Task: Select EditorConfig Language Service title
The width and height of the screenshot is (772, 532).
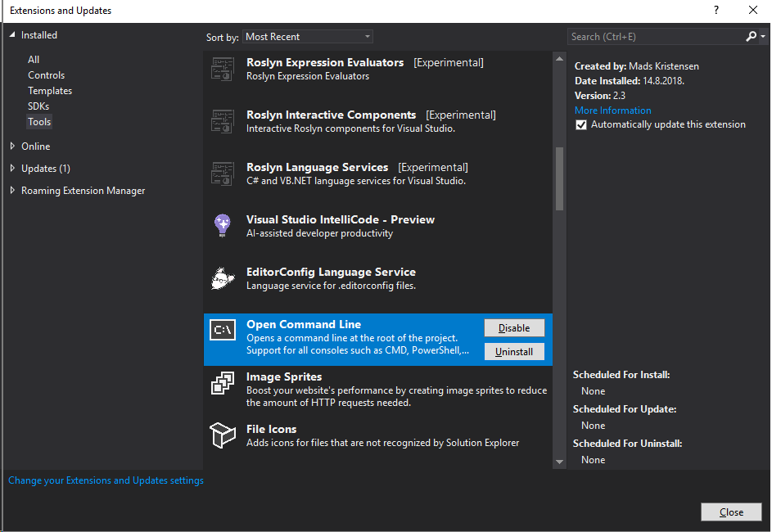Action: click(x=331, y=273)
